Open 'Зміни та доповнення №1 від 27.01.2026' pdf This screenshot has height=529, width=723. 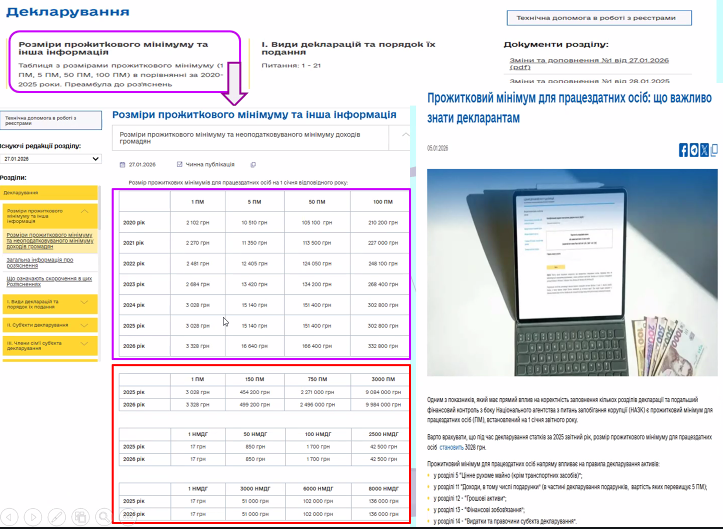[586, 63]
